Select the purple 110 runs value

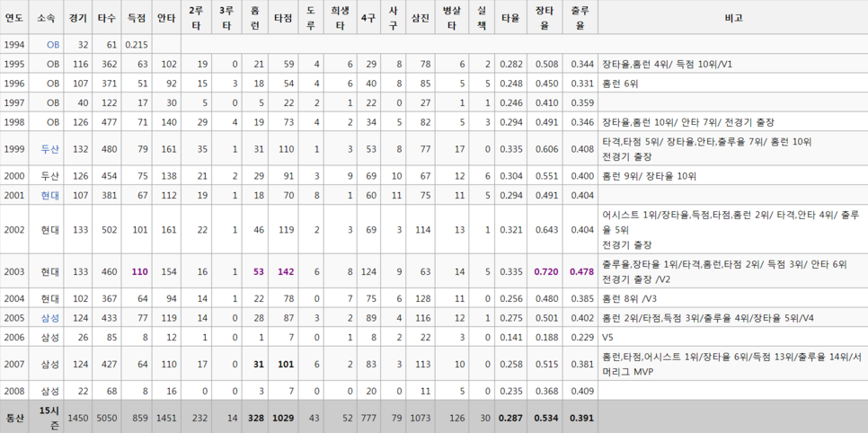pos(139,272)
